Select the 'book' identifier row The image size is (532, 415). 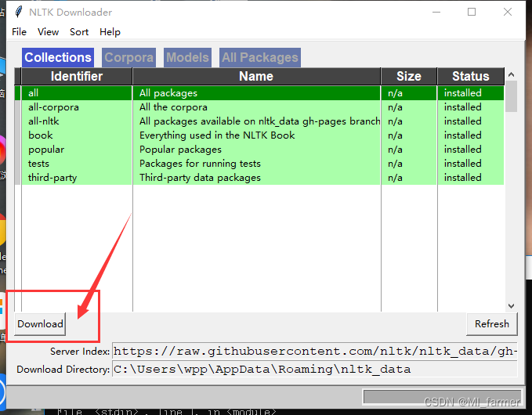77,135
